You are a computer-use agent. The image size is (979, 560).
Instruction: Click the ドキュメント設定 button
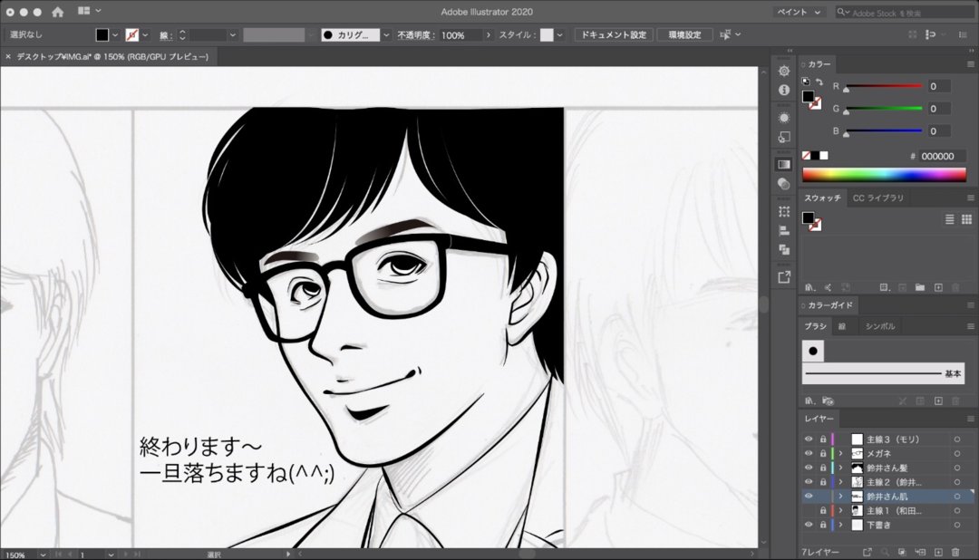click(614, 35)
